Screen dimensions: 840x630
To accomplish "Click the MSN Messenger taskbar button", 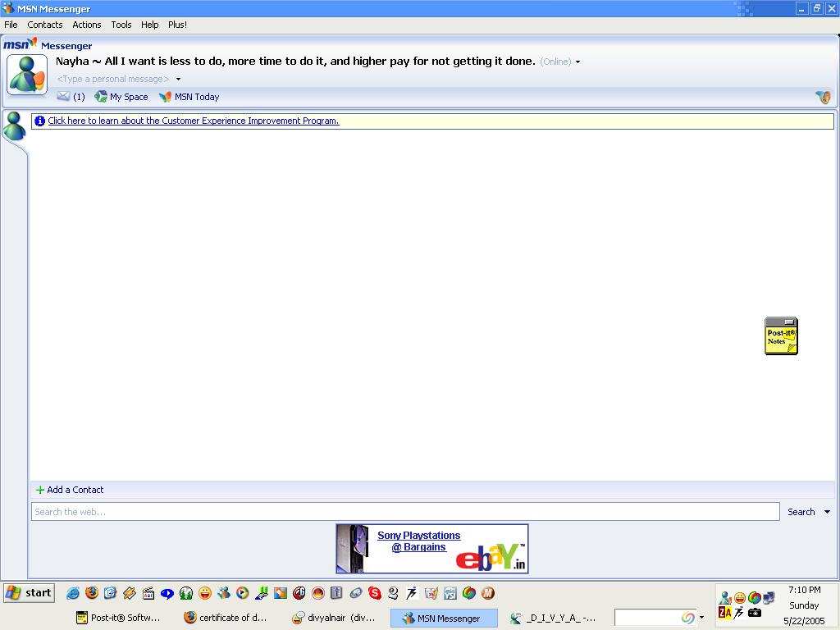I will tap(444, 618).
